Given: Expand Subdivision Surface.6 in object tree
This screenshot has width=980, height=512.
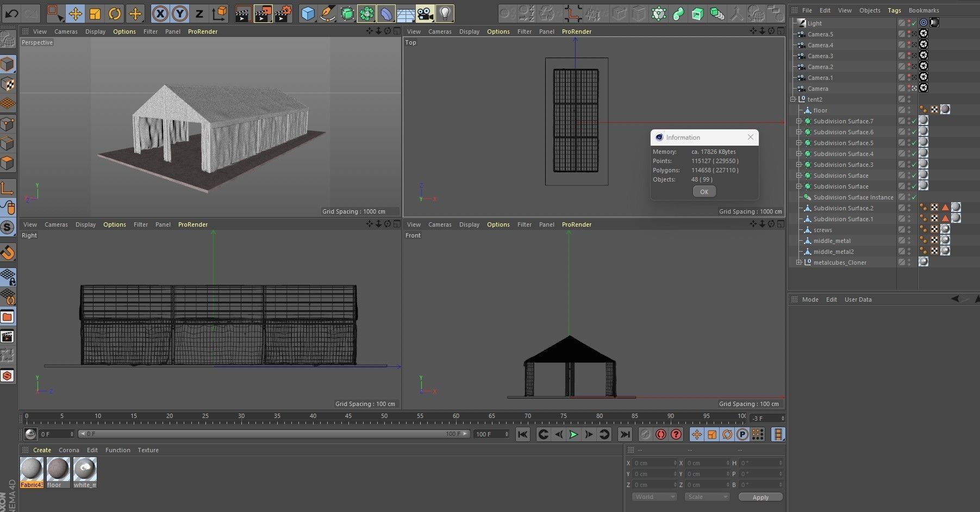Looking at the screenshot, I should (798, 132).
